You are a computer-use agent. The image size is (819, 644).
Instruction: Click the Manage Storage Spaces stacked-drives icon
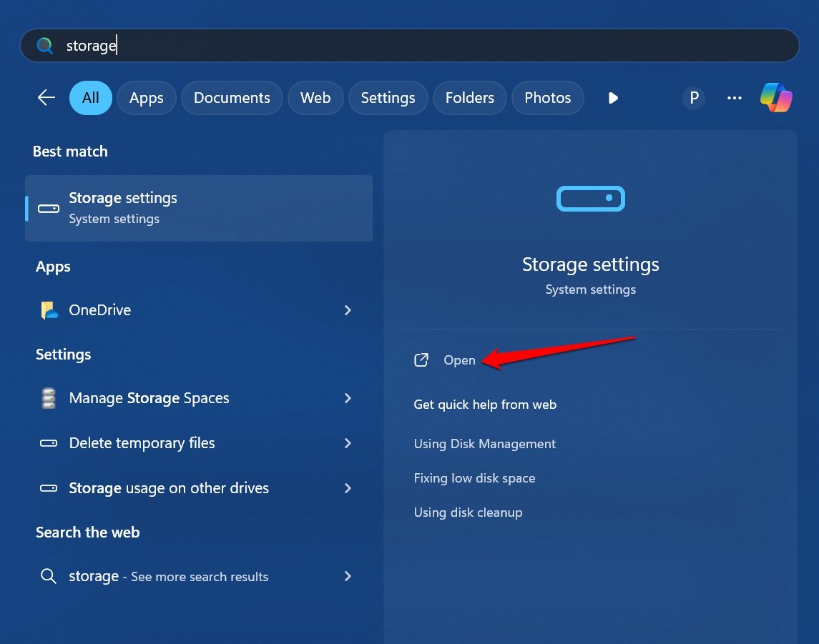[49, 398]
